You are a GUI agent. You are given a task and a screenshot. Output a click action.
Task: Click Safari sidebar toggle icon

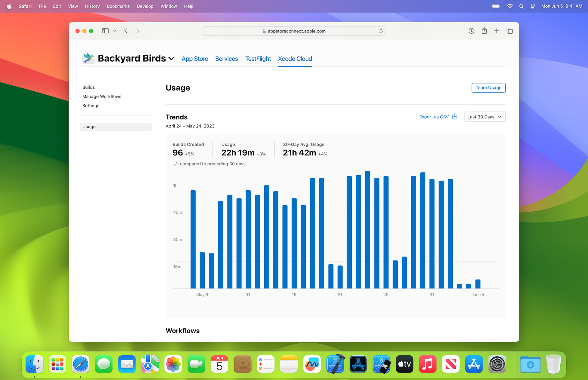click(105, 31)
